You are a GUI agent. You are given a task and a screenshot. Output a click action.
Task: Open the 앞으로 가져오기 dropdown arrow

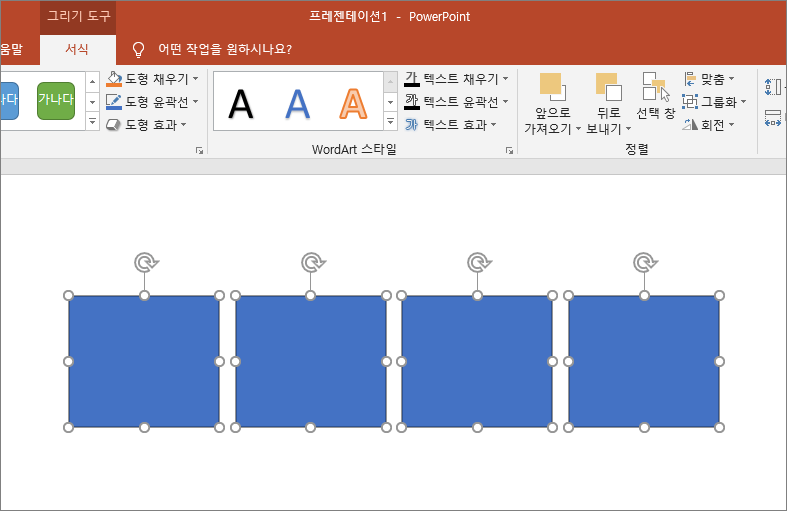(x=578, y=130)
